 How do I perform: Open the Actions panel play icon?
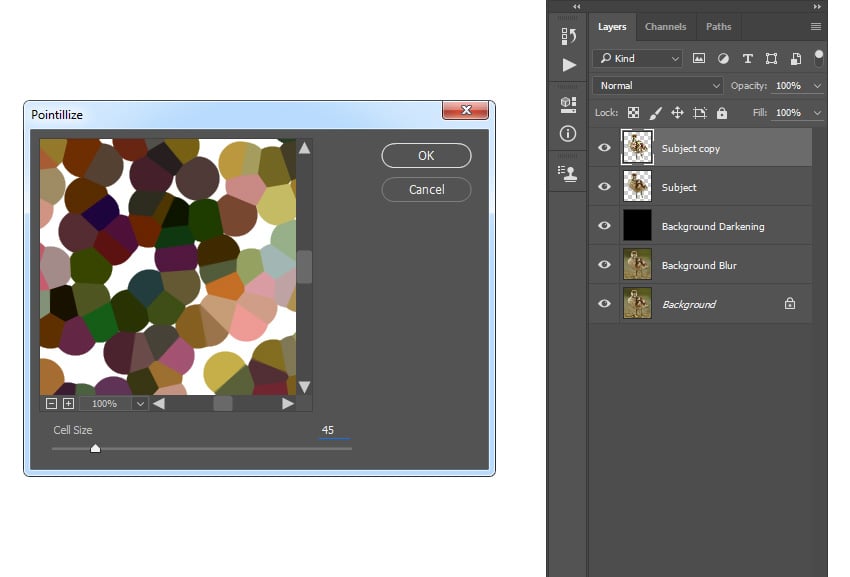[x=568, y=63]
